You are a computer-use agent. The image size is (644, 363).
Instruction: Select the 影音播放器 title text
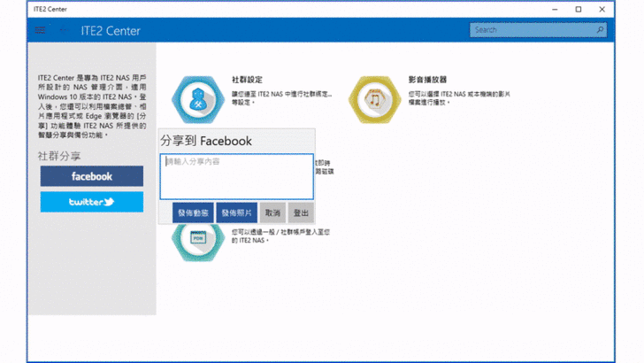pos(427,80)
